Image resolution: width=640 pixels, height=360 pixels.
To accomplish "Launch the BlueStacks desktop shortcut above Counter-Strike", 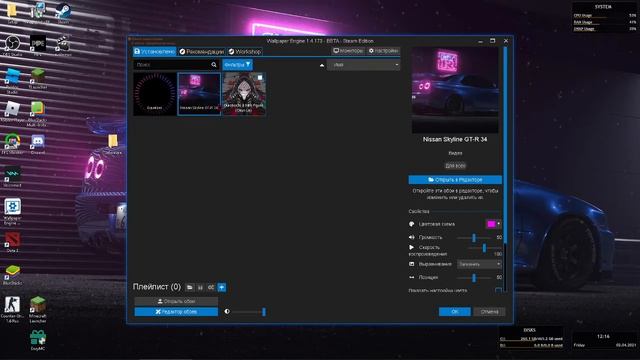I will coord(12,274).
